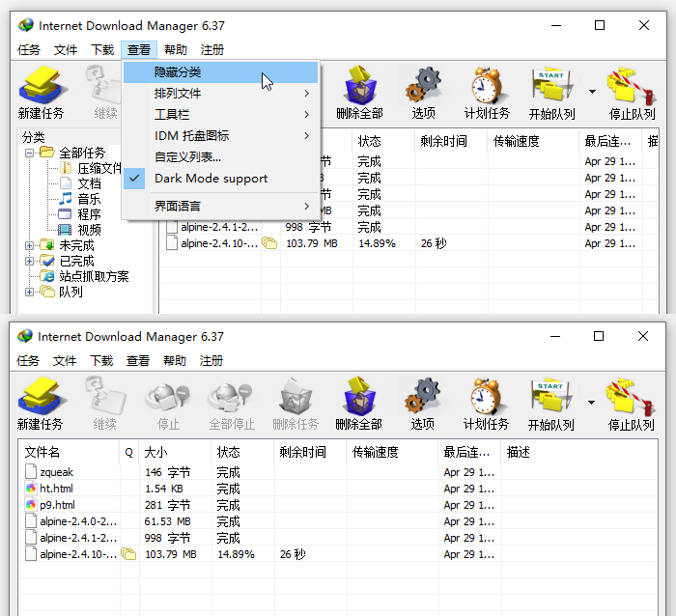
Task: Maximize the bottom IDM window
Action: coord(599,336)
